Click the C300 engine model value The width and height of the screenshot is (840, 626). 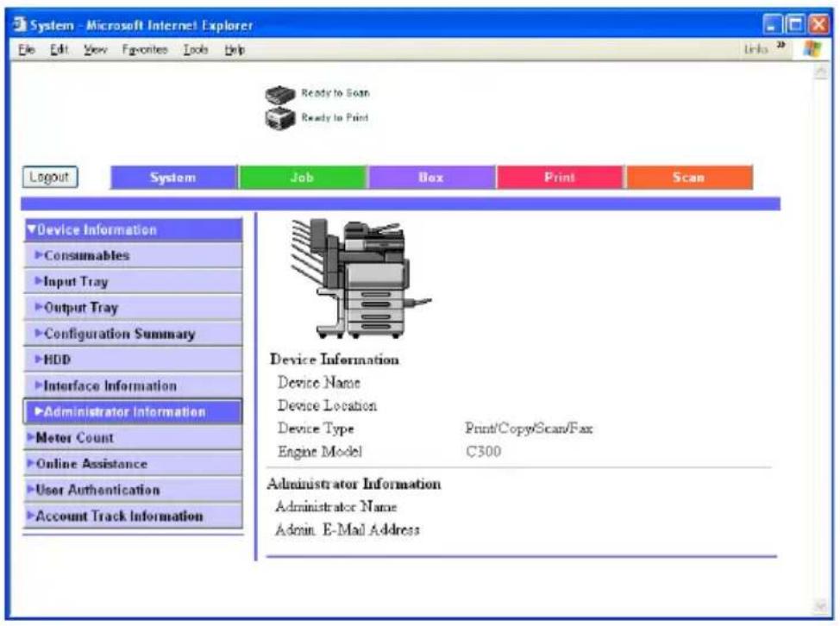483,452
